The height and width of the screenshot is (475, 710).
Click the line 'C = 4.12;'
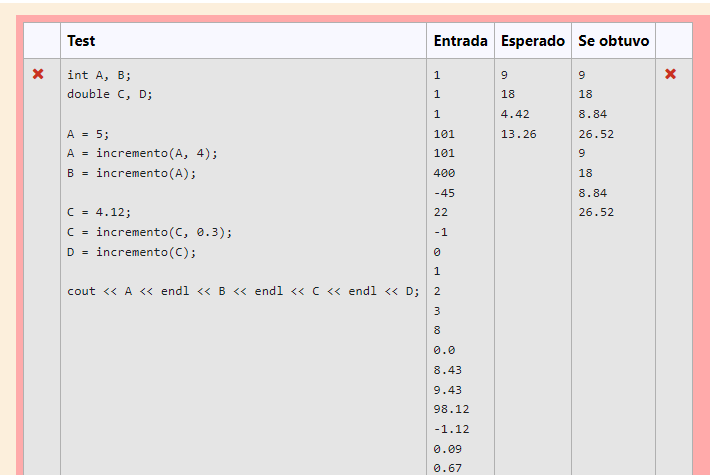click(99, 212)
